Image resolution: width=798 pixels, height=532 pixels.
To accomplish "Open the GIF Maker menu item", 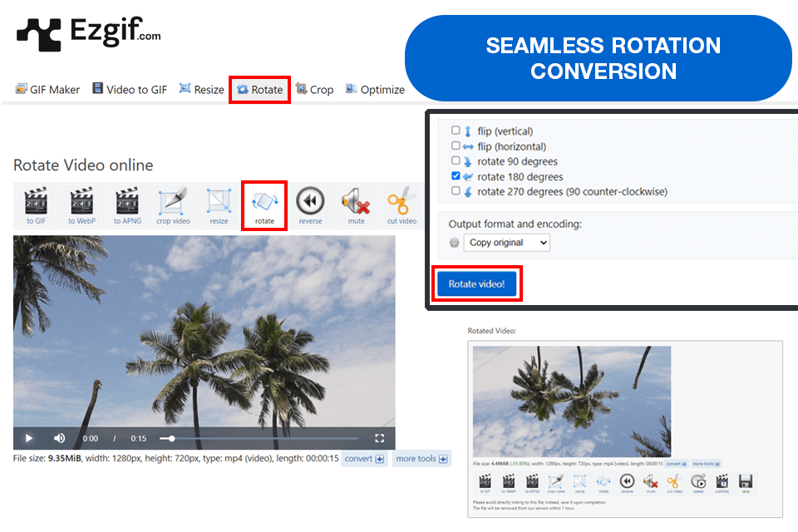I will tap(48, 90).
